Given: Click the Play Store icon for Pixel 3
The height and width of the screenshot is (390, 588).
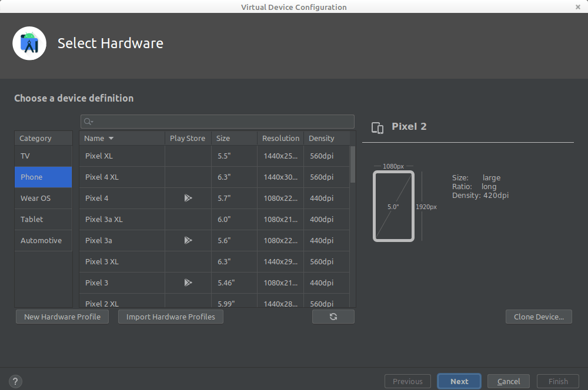Looking at the screenshot, I should coord(188,283).
